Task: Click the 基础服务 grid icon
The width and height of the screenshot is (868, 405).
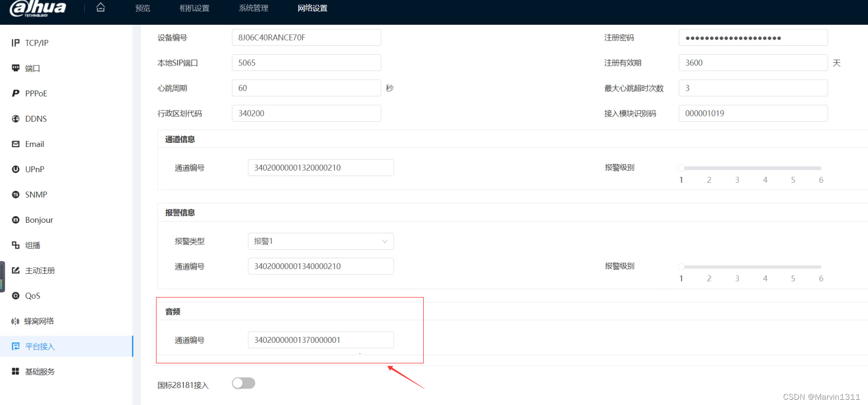Action: (16, 371)
